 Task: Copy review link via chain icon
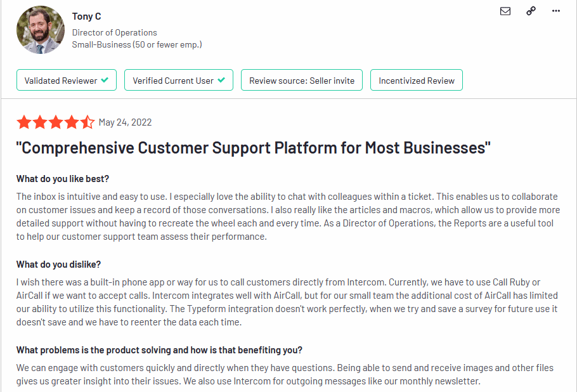pyautogui.click(x=531, y=11)
